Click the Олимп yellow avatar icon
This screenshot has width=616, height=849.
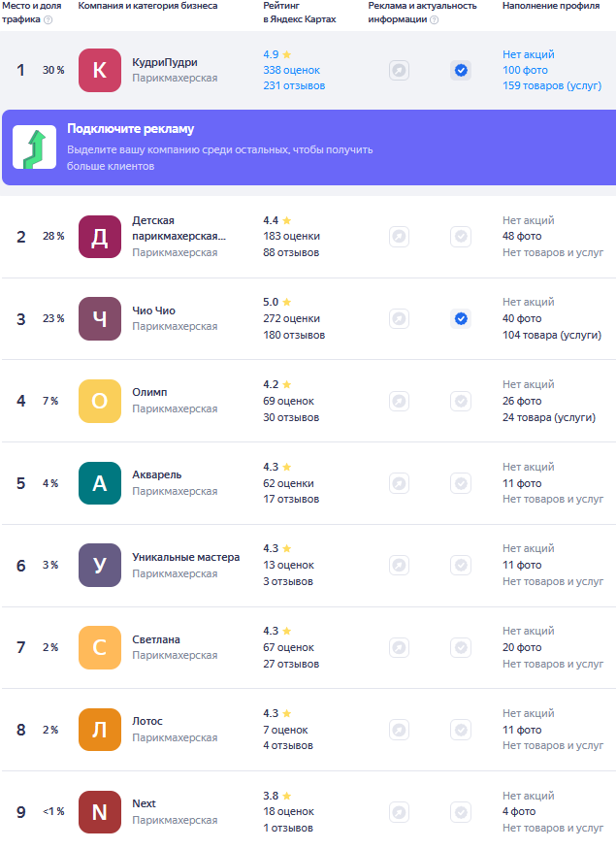(99, 401)
